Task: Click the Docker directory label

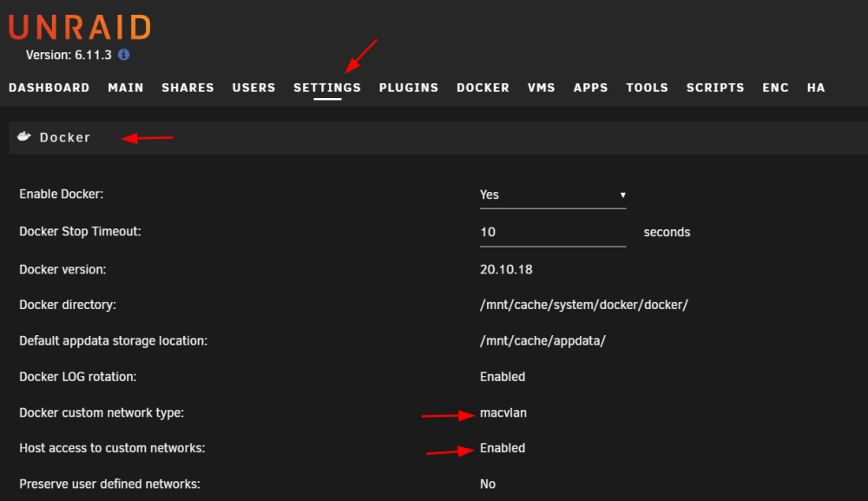Action: pos(68,305)
